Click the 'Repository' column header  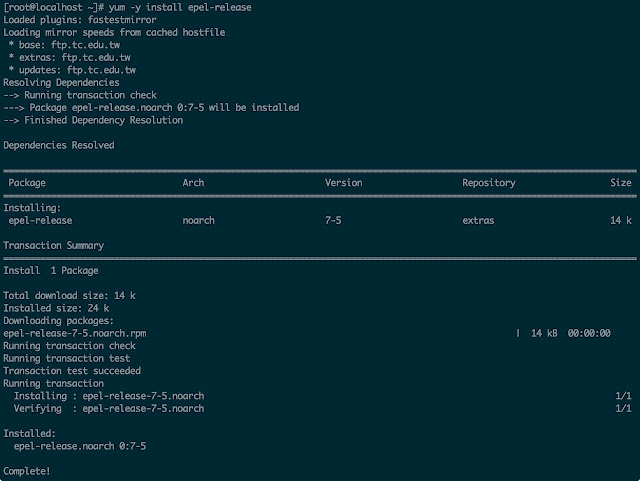(489, 183)
